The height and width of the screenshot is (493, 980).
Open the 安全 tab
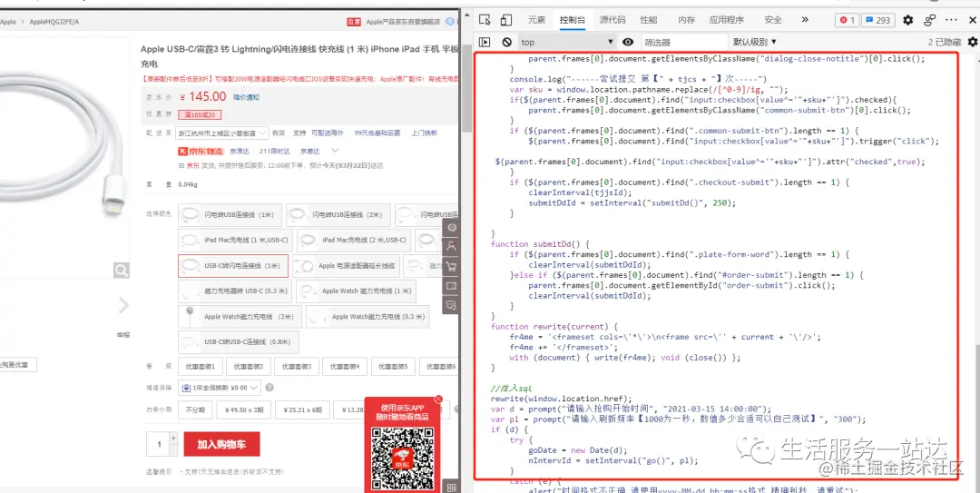[x=772, y=20]
